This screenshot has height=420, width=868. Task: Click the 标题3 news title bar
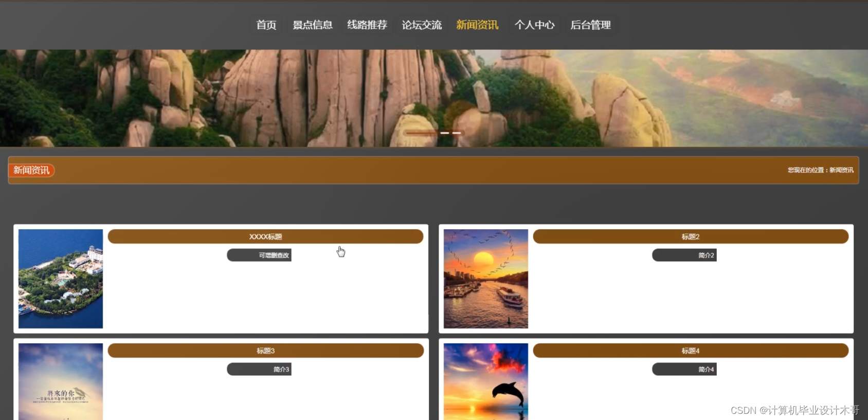pyautogui.click(x=266, y=351)
